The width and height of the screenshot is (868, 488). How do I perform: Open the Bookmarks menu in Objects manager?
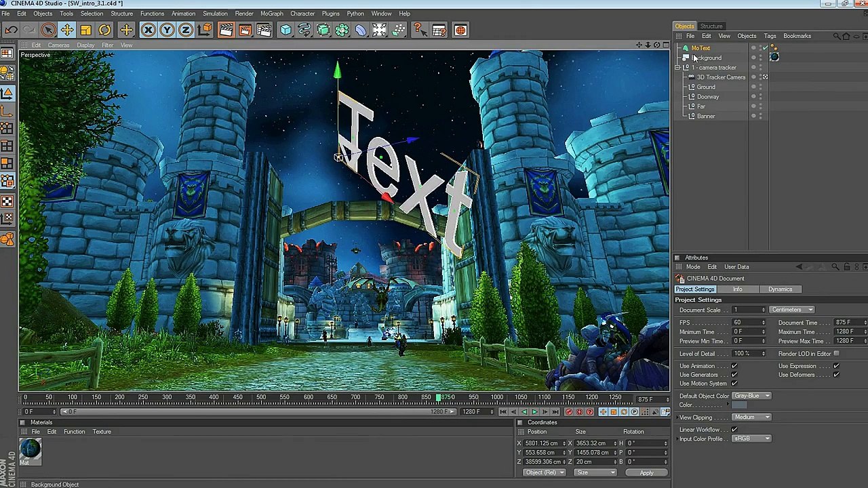[797, 36]
